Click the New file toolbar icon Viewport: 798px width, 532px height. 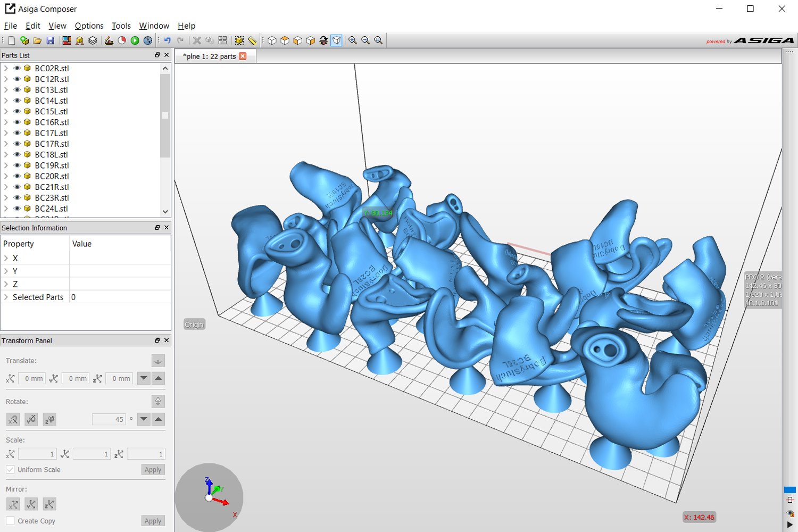(12, 40)
